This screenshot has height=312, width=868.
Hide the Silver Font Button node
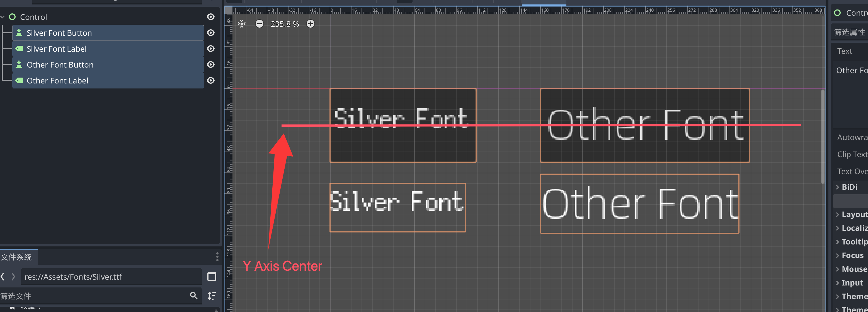tap(211, 33)
